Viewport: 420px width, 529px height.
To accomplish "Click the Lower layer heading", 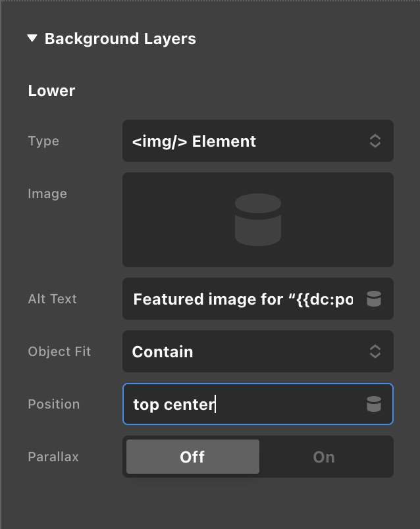I will (x=51, y=91).
